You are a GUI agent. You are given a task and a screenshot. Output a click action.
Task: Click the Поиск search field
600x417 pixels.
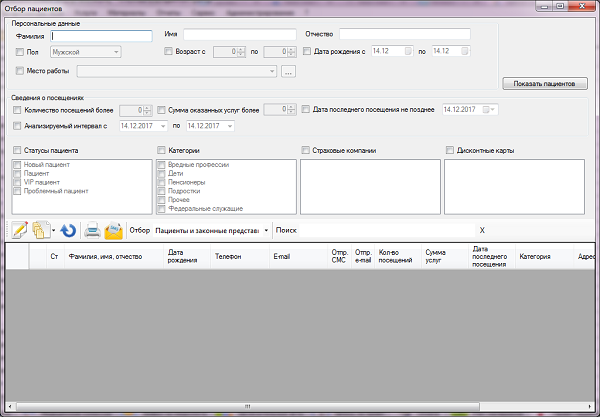coord(387,230)
